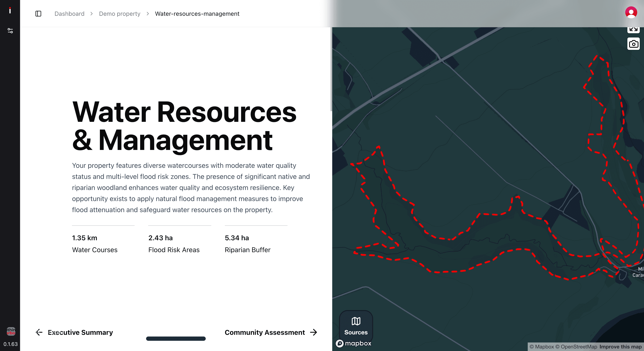Open Demo property breadcrumb
644x351 pixels.
[x=119, y=14]
